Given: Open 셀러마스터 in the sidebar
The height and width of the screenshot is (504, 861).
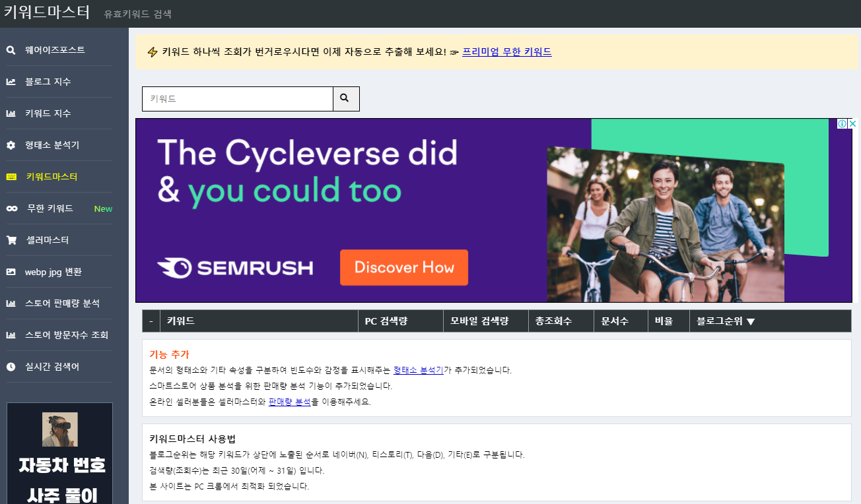Looking at the screenshot, I should (47, 240).
